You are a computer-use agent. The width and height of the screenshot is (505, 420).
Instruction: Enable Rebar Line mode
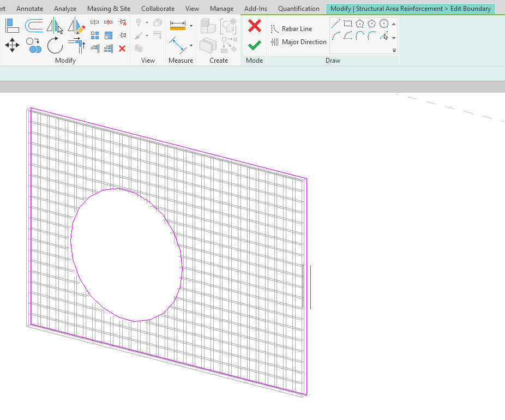pos(294,28)
